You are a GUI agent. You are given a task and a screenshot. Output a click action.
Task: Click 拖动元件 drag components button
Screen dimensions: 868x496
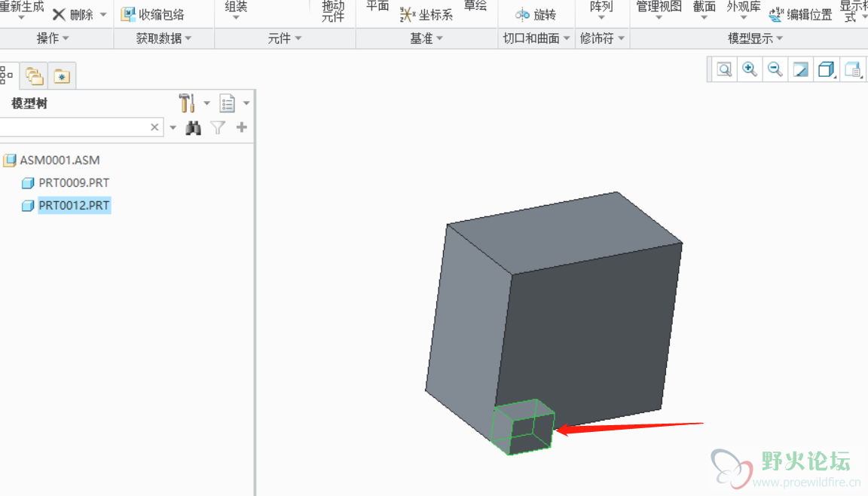pyautogui.click(x=333, y=11)
